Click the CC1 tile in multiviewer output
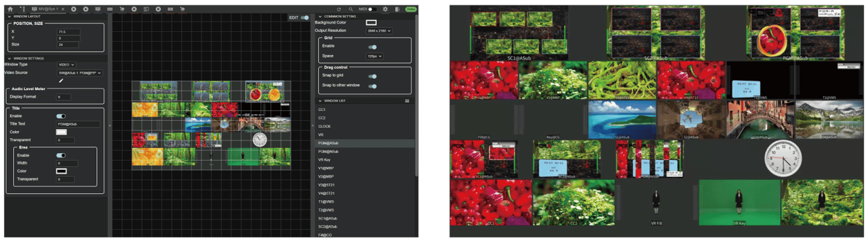This screenshot has height=242, width=868. 491,203
